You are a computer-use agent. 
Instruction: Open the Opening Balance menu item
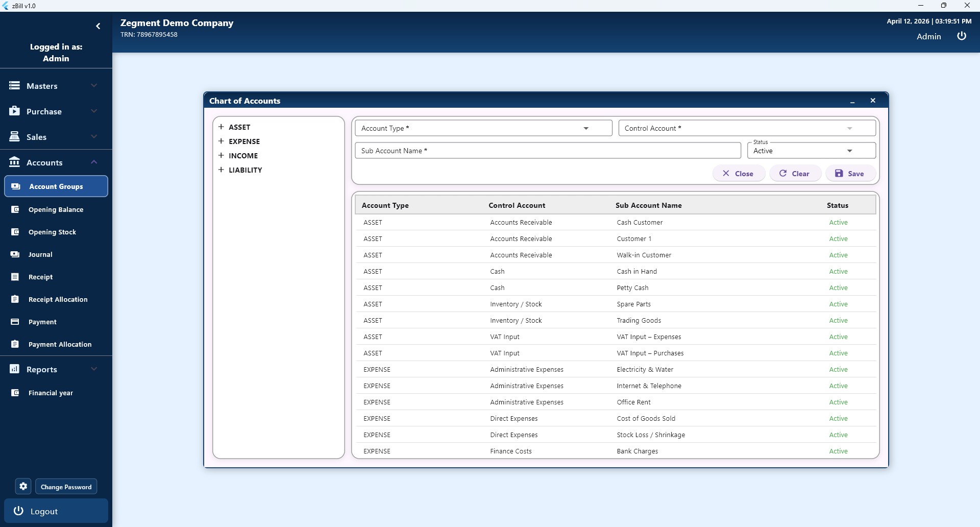point(56,209)
